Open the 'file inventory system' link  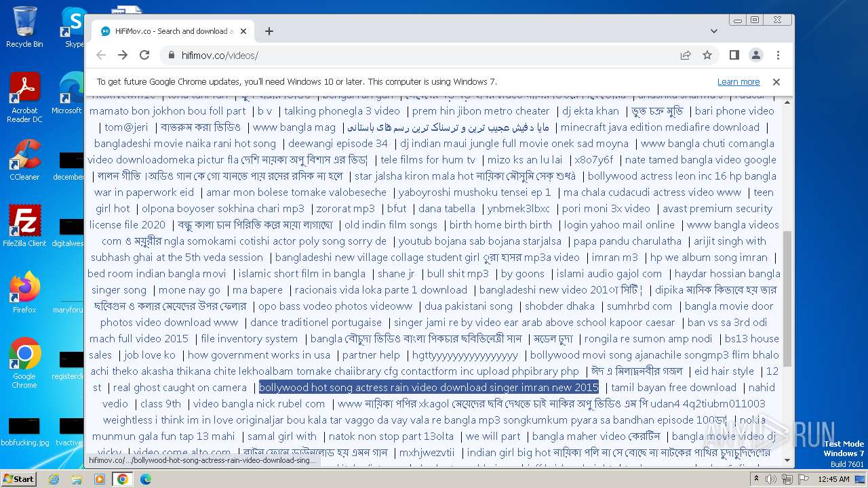point(250,339)
